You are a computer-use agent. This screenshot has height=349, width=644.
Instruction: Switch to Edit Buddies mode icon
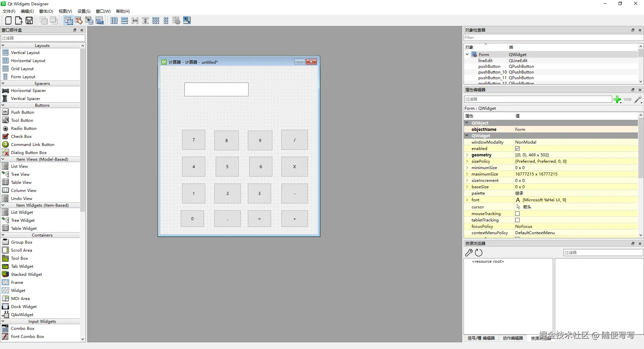pyautogui.click(x=89, y=20)
